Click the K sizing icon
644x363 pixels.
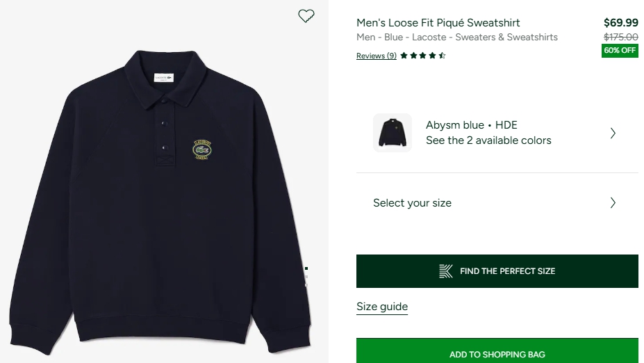pos(446,271)
